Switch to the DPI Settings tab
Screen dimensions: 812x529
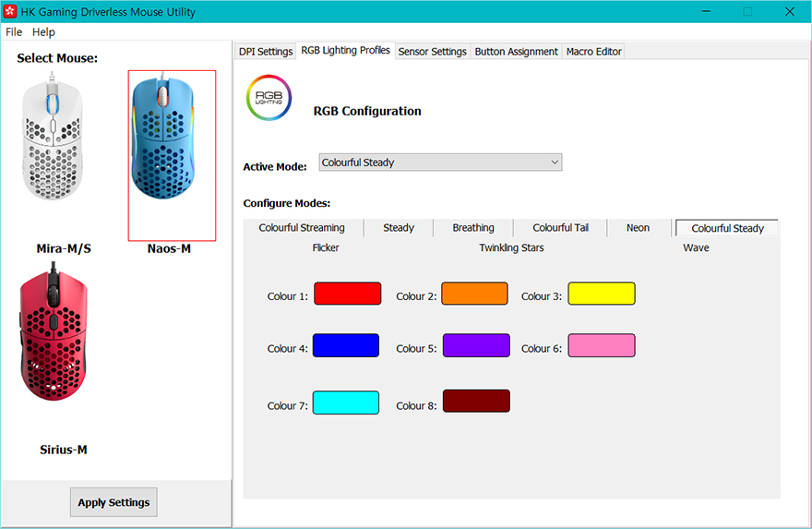tap(266, 52)
